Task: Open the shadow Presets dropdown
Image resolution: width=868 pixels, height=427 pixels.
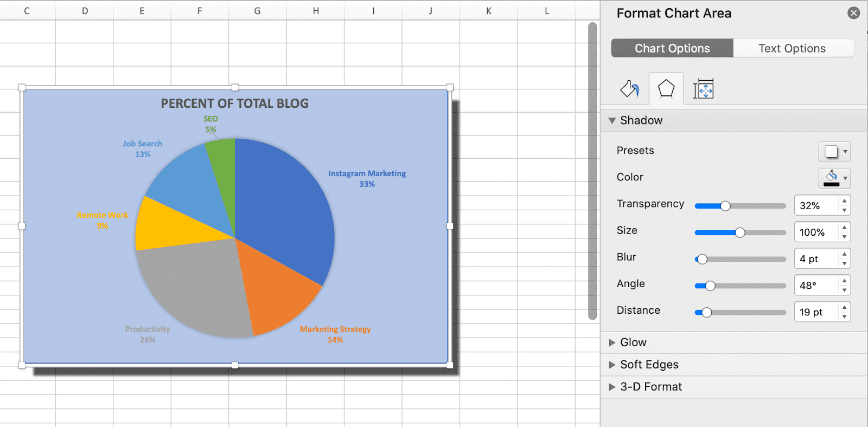Action: tap(834, 151)
